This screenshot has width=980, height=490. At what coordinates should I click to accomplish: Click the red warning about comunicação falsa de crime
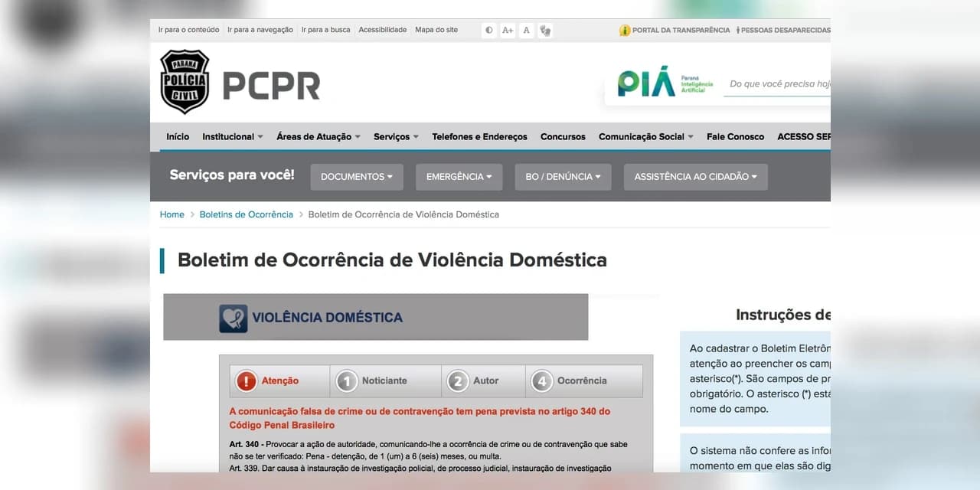420,418
